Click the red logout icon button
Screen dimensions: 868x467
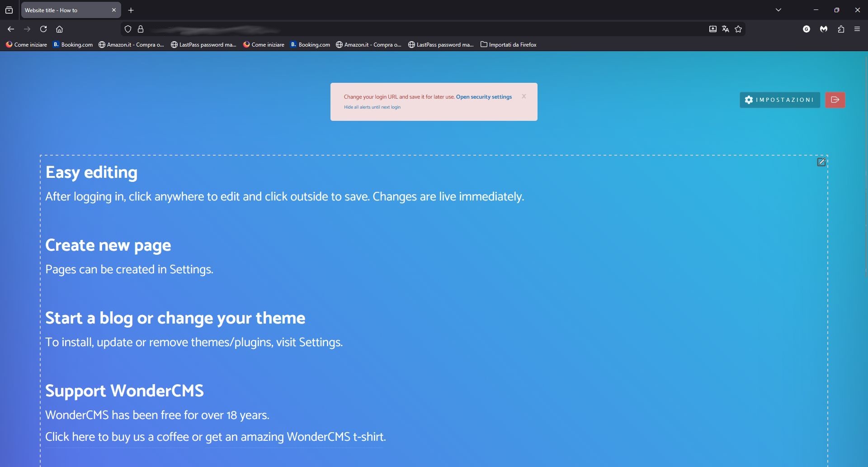point(835,100)
